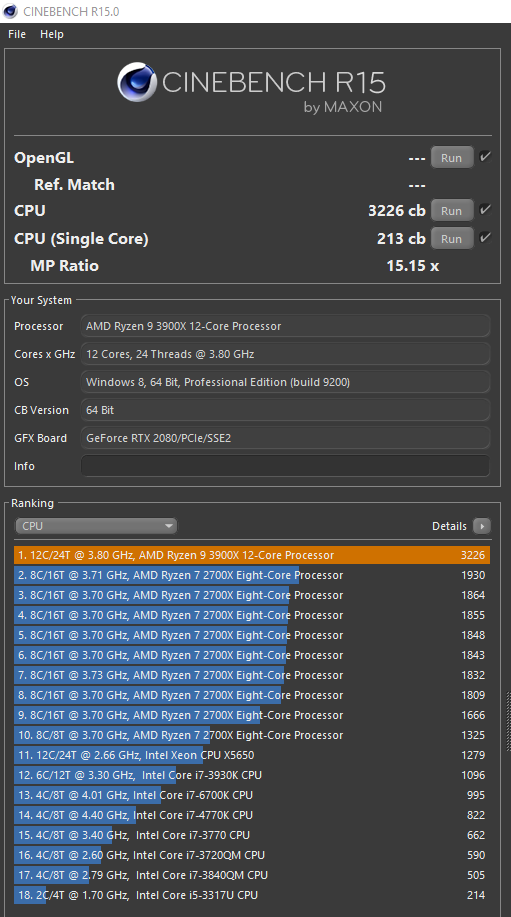Run the CPU benchmark
The width and height of the screenshot is (511, 917).
coord(451,211)
